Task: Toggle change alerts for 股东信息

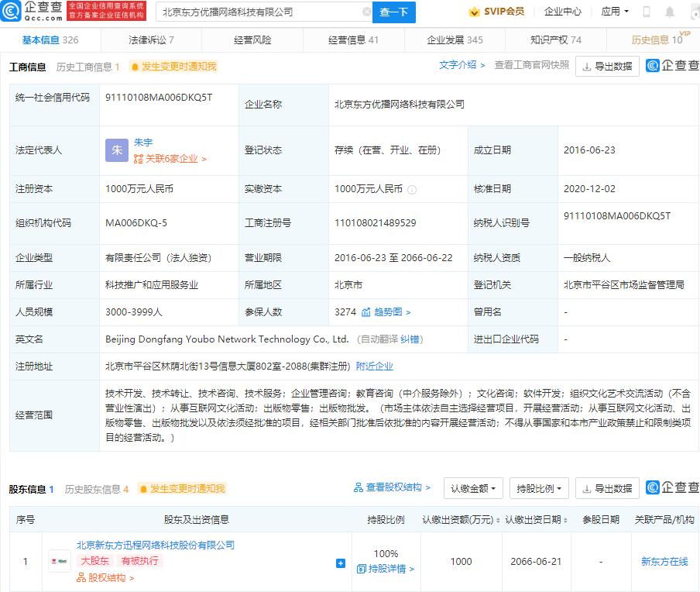Action: click(181, 489)
